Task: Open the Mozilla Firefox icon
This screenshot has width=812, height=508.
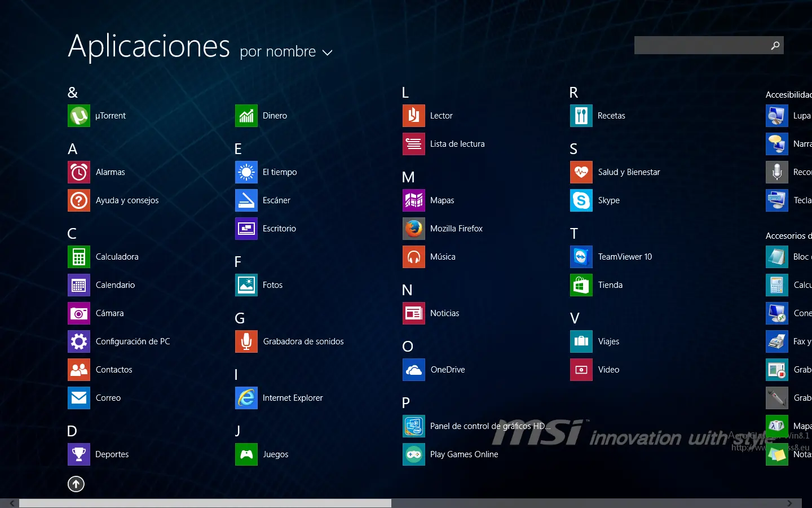Action: point(414,229)
